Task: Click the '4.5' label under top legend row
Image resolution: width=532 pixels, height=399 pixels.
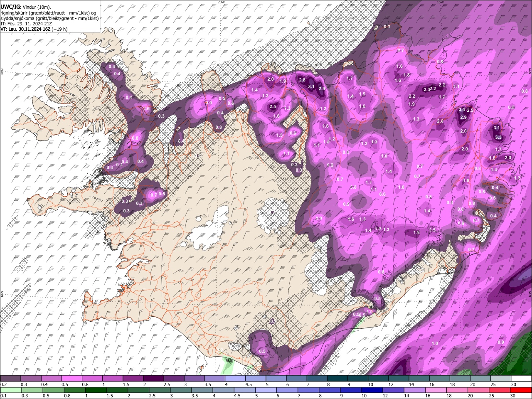Action: (x=249, y=384)
